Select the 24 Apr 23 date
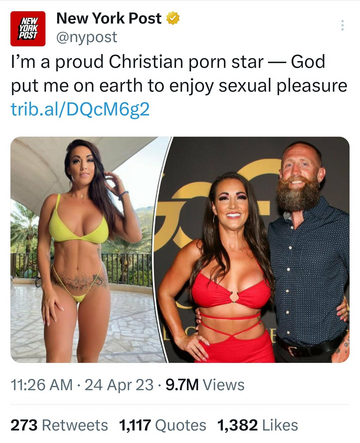 [x=119, y=385]
